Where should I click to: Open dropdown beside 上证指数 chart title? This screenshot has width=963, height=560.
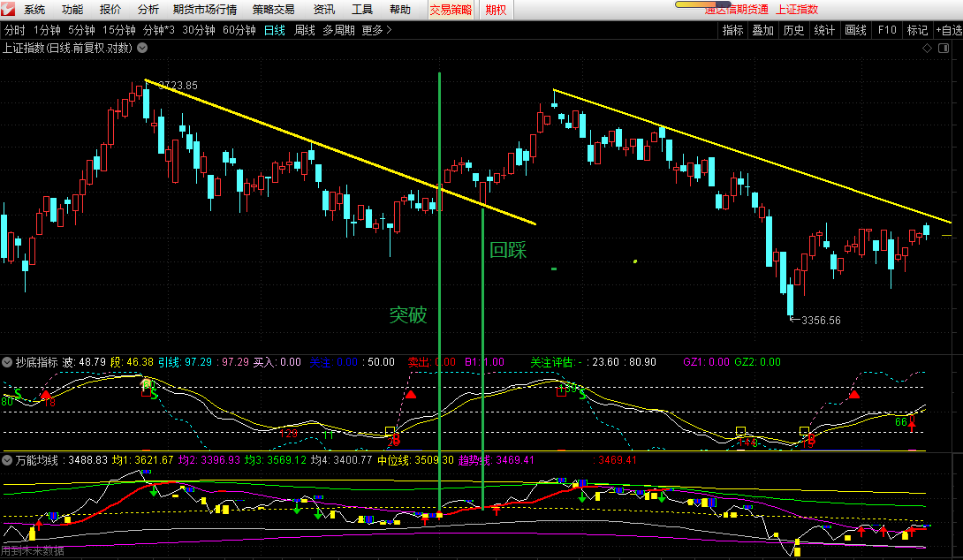pyautogui.click(x=142, y=48)
